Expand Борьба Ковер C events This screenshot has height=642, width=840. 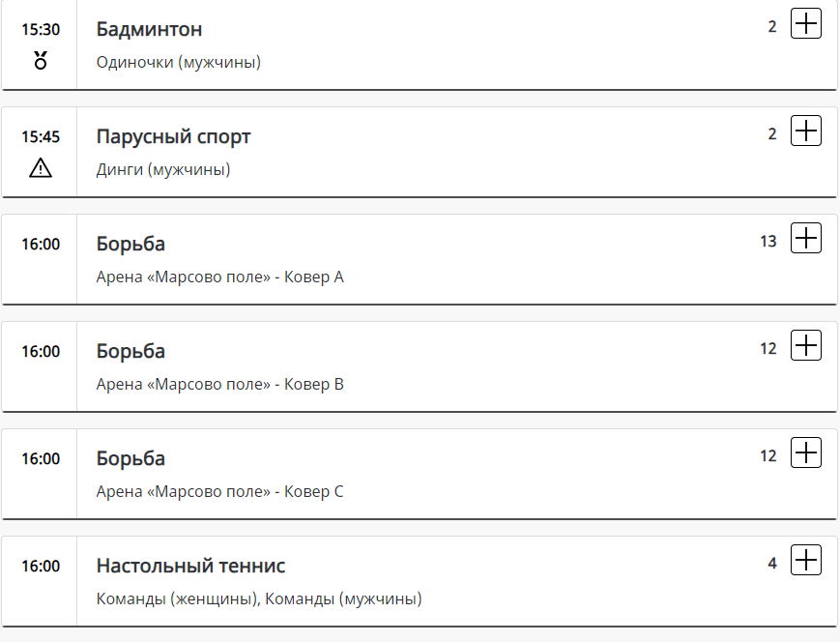pyautogui.click(x=805, y=453)
